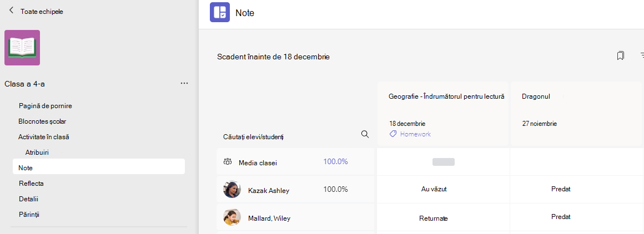Click the Media clasei group icon
Screen dimensions: 644x234
coord(227,162)
